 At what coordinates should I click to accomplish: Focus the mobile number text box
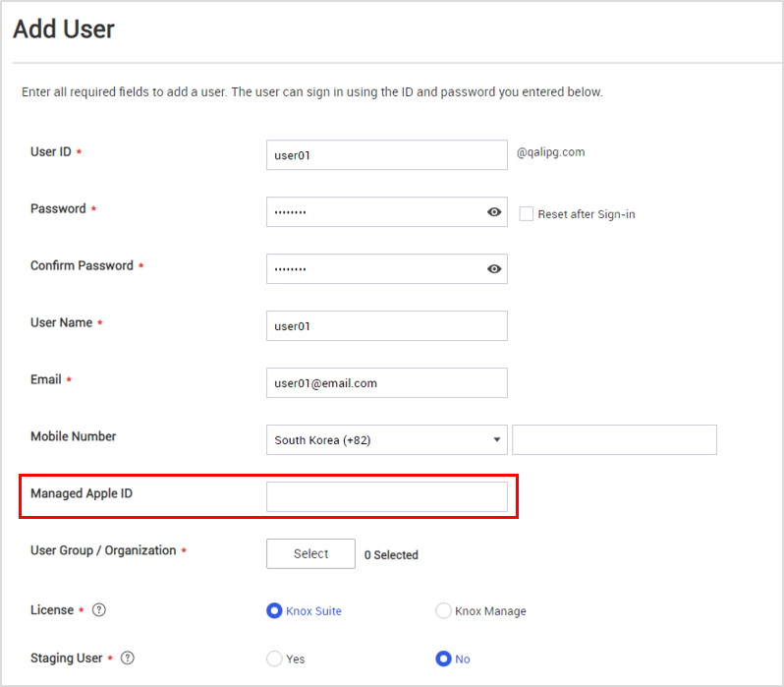click(614, 440)
